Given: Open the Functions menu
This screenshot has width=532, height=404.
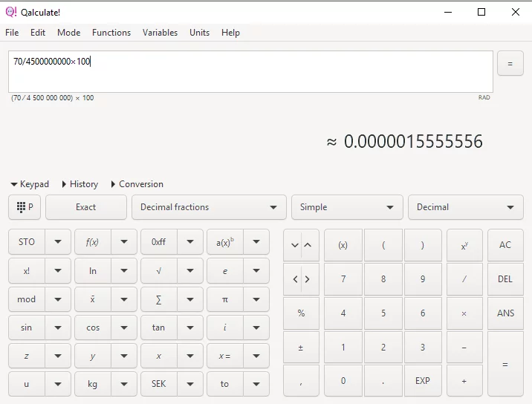Looking at the screenshot, I should pos(111,33).
